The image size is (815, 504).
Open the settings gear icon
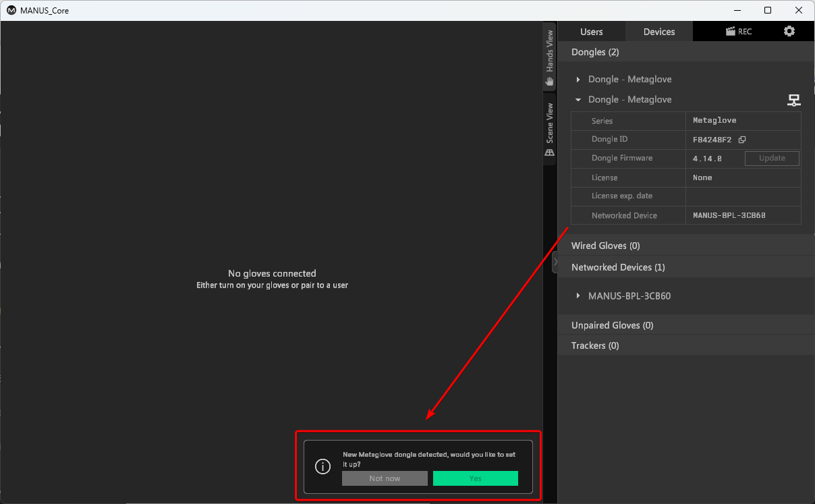point(789,32)
